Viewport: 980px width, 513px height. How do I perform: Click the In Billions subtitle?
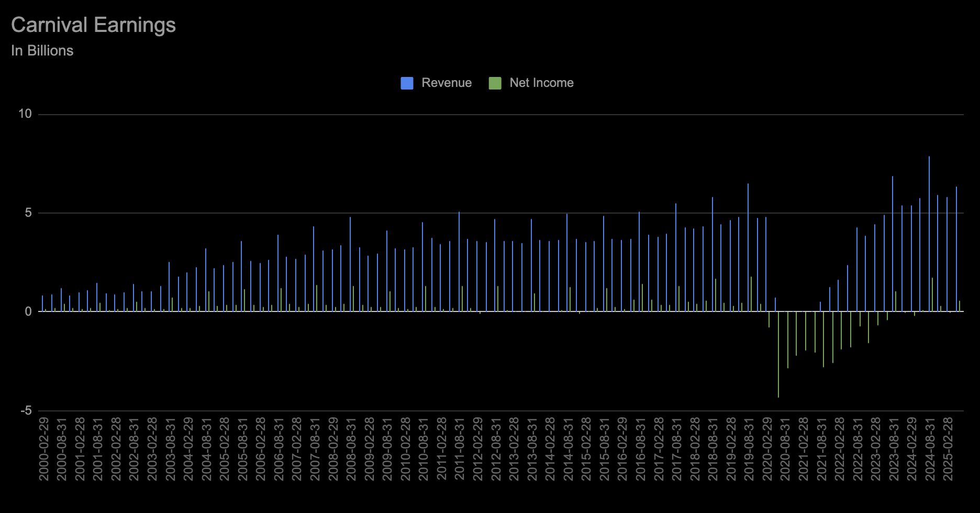coord(42,51)
